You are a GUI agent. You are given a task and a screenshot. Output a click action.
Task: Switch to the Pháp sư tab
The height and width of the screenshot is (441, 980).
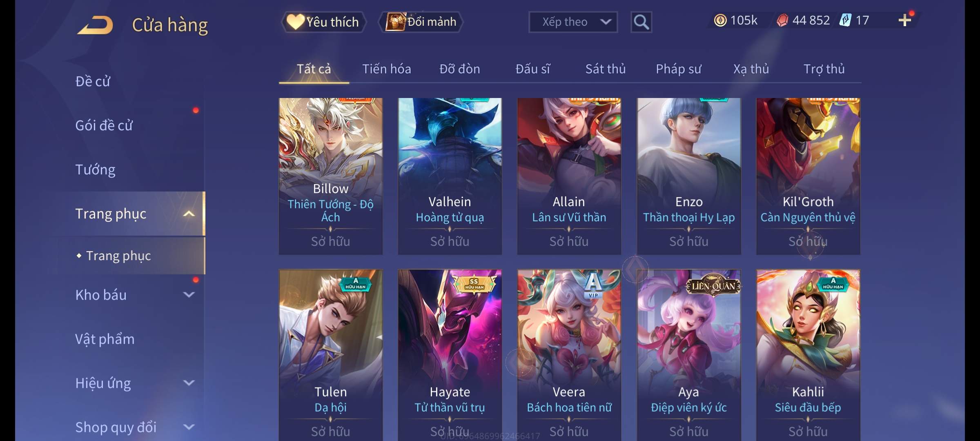pyautogui.click(x=678, y=69)
